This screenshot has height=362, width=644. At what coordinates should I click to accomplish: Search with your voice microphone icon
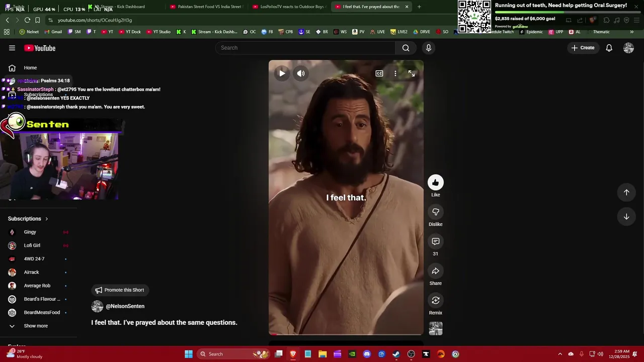pos(429,48)
